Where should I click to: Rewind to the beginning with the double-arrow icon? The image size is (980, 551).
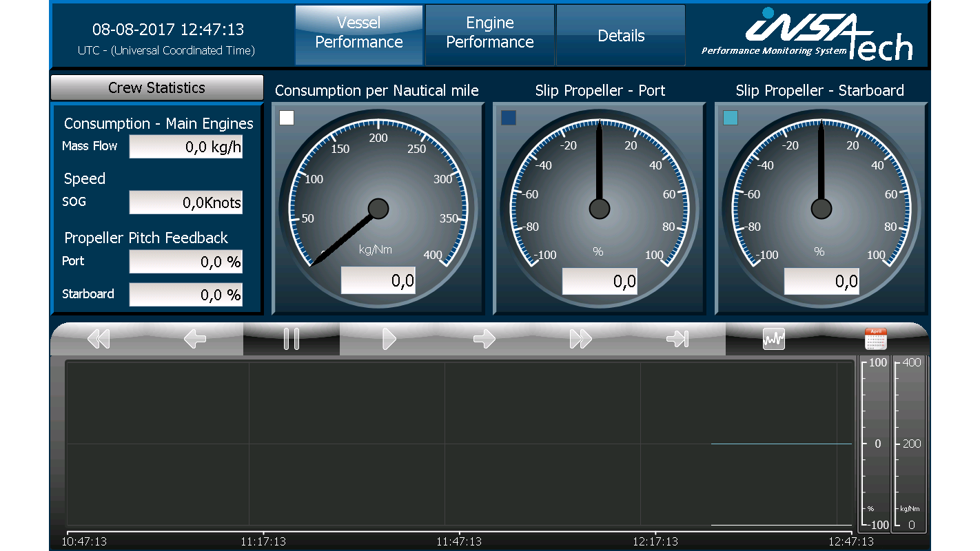98,338
